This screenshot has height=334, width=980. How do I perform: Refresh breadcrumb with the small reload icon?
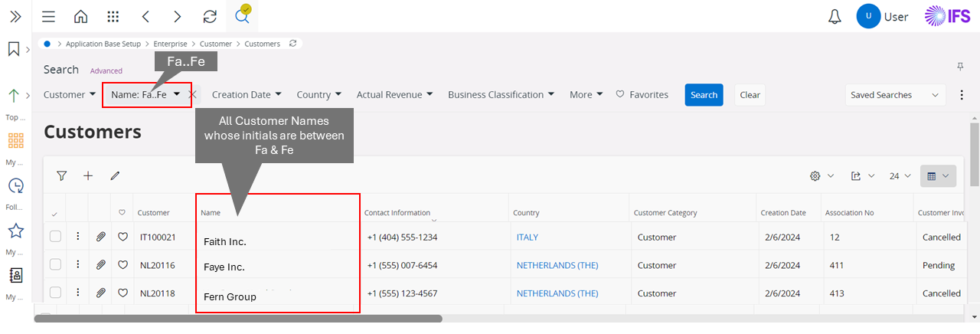click(x=292, y=44)
